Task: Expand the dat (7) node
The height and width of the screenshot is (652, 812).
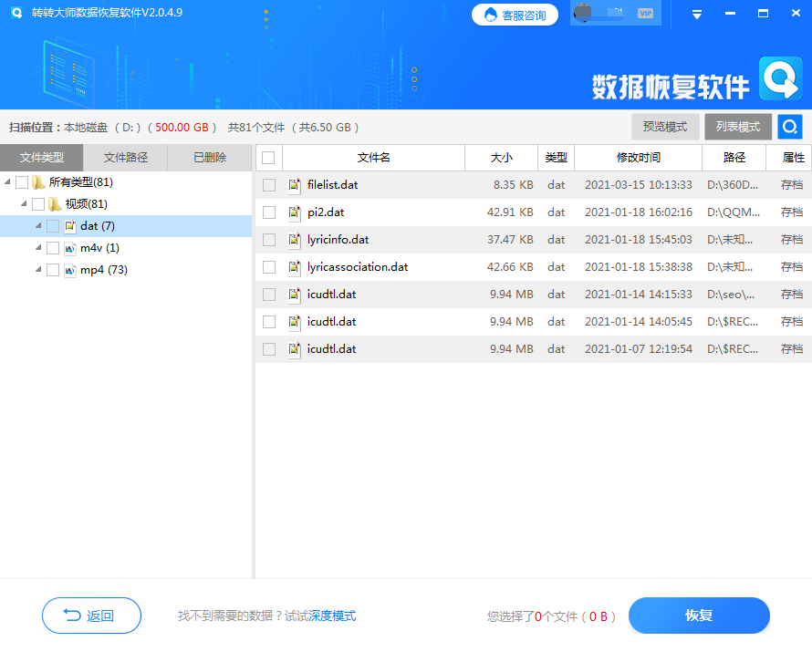Action: click(38, 224)
